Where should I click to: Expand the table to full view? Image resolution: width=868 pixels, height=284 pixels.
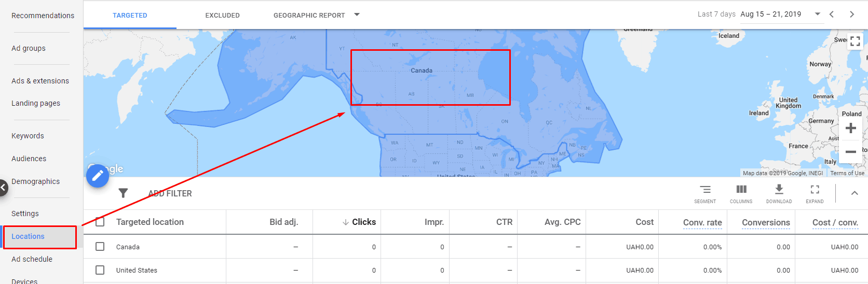click(815, 194)
